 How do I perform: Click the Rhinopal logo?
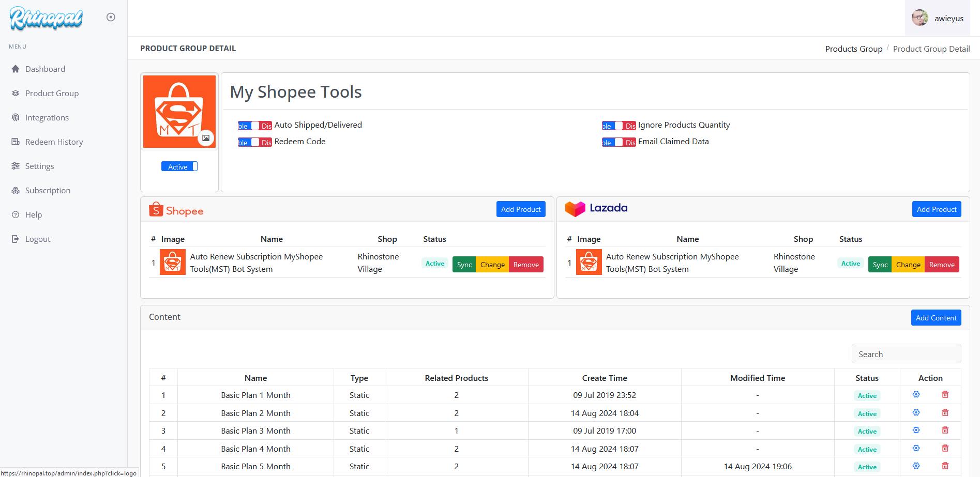46,18
